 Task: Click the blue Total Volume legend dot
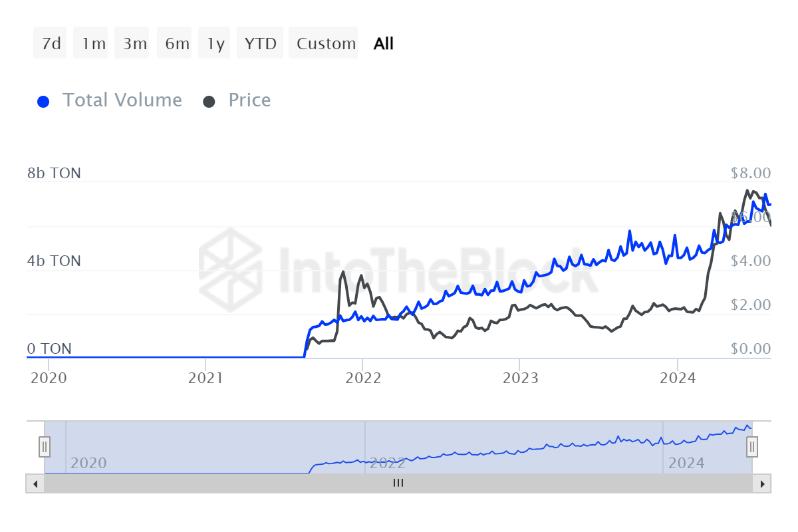pyautogui.click(x=44, y=102)
